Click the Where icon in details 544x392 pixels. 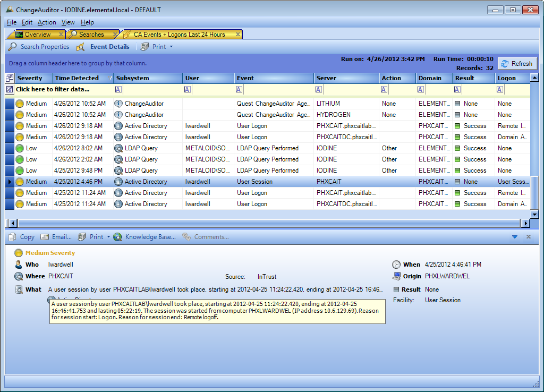pos(19,276)
